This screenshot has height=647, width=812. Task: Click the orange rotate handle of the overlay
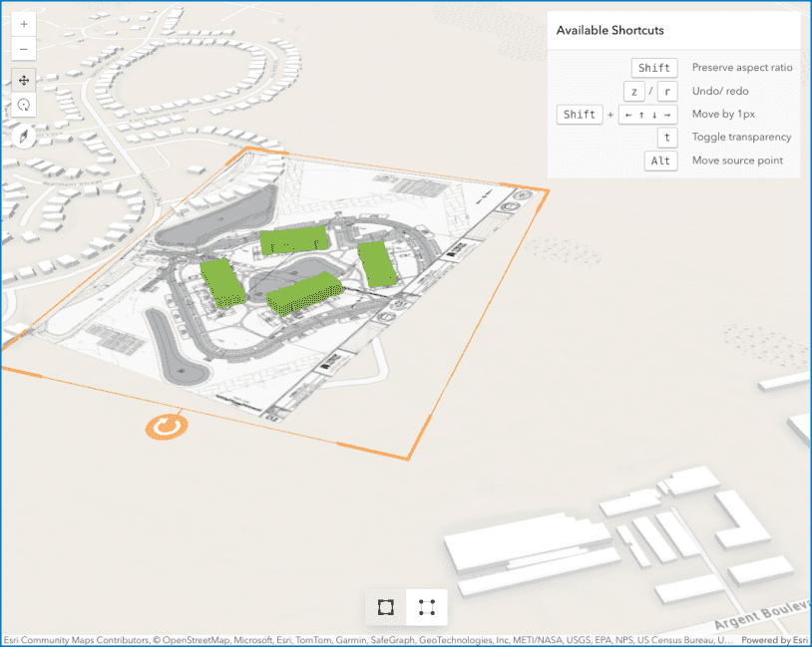click(x=167, y=427)
